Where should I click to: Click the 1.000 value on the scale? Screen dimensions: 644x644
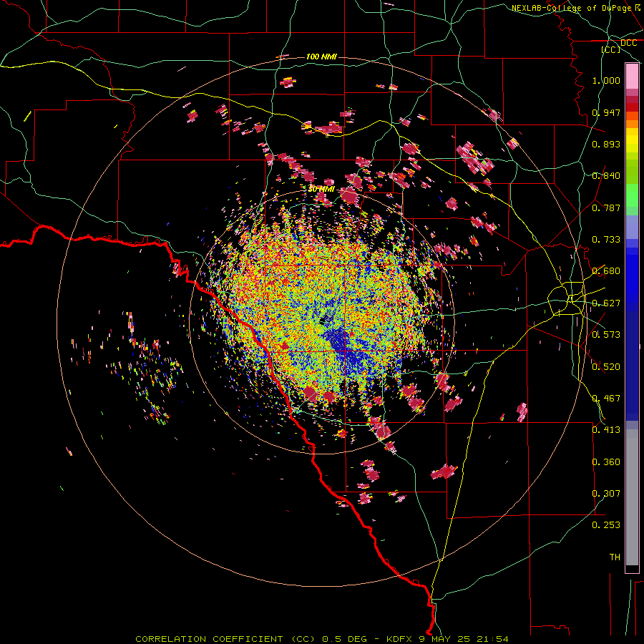606,80
